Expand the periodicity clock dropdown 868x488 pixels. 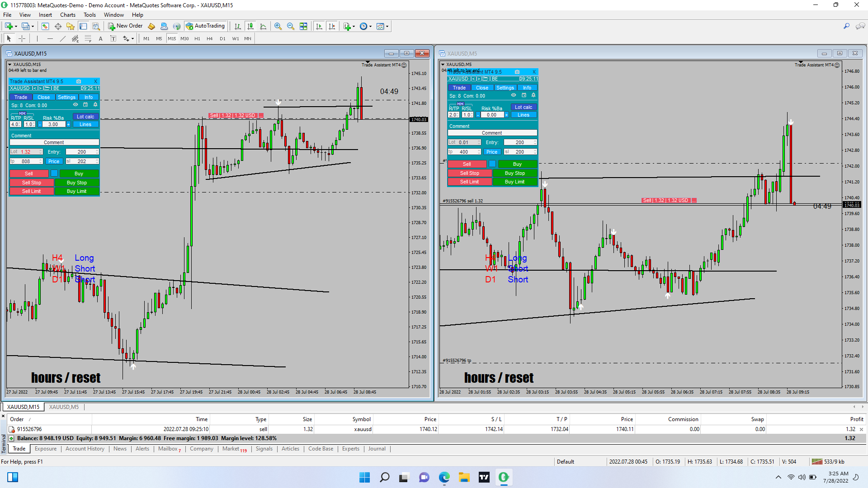(x=371, y=26)
